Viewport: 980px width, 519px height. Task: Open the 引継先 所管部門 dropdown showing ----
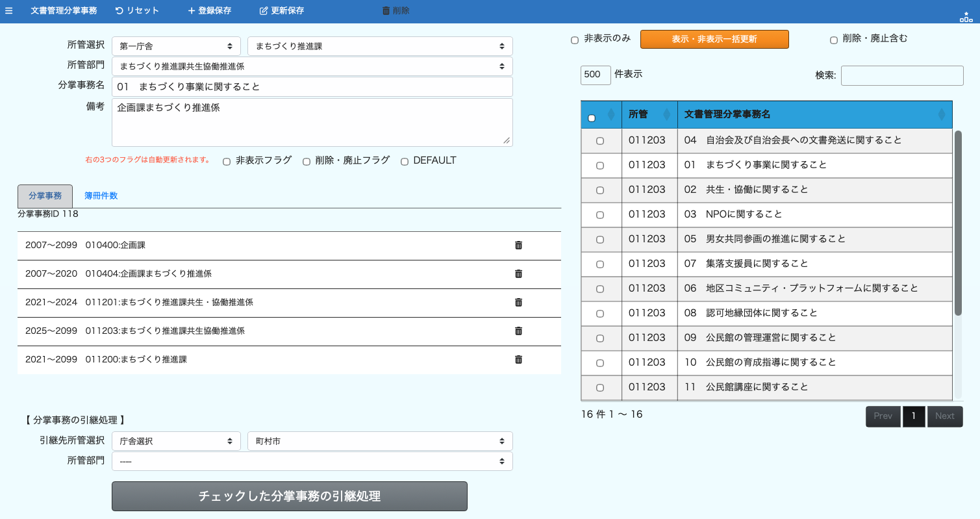[x=312, y=461]
